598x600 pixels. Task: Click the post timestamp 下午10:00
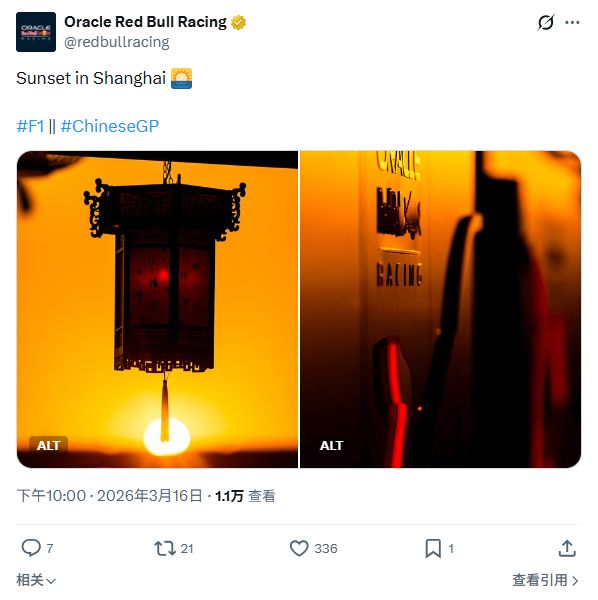coord(51,496)
